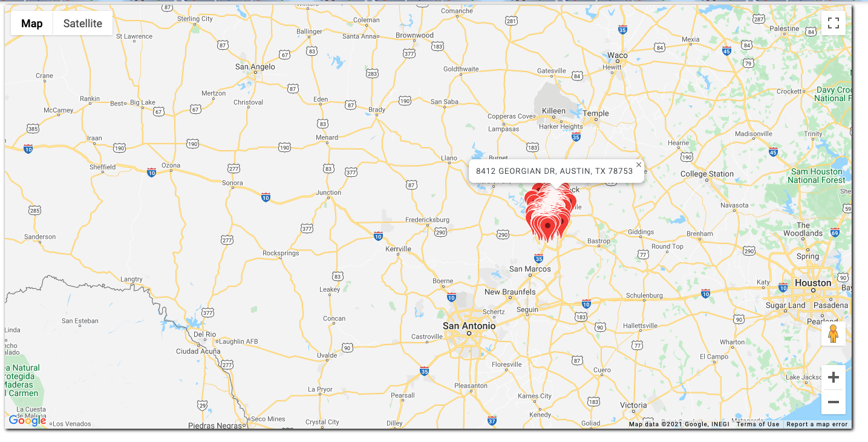The image size is (868, 442).
Task: Click Report a map error link
Action: pyautogui.click(x=817, y=424)
